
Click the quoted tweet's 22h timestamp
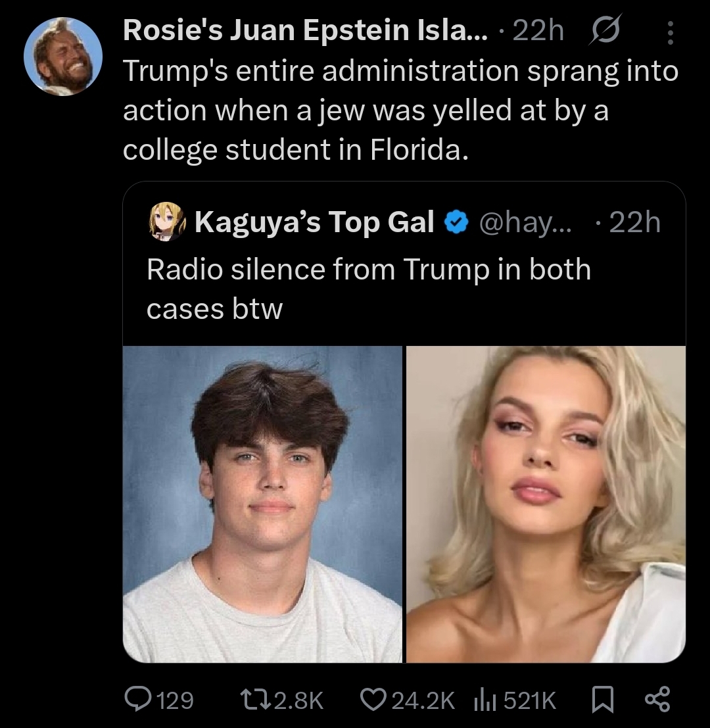[634, 223]
